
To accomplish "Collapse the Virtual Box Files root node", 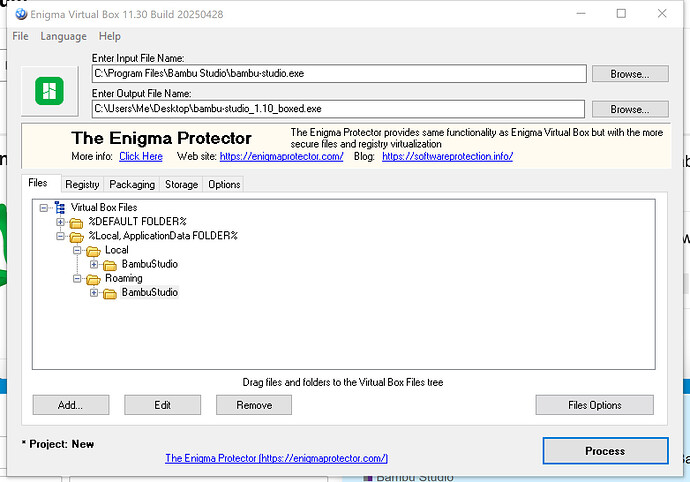I will point(44,208).
